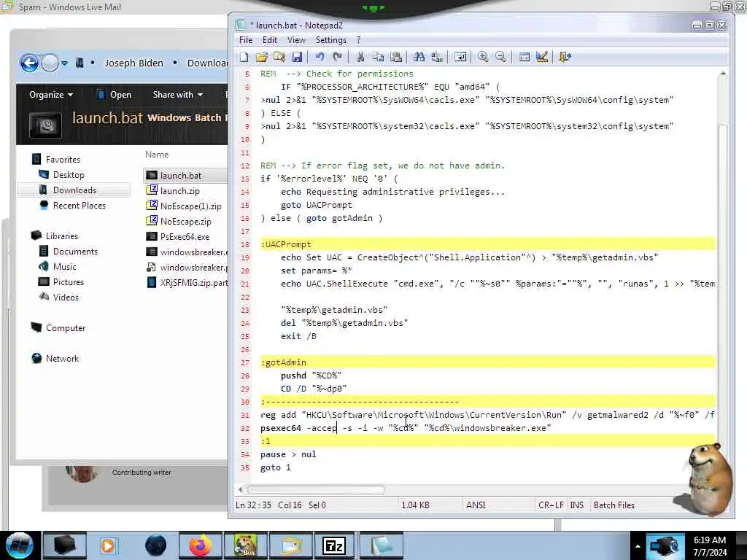
Task: Select Network in the navigation pane
Action: tap(63, 359)
